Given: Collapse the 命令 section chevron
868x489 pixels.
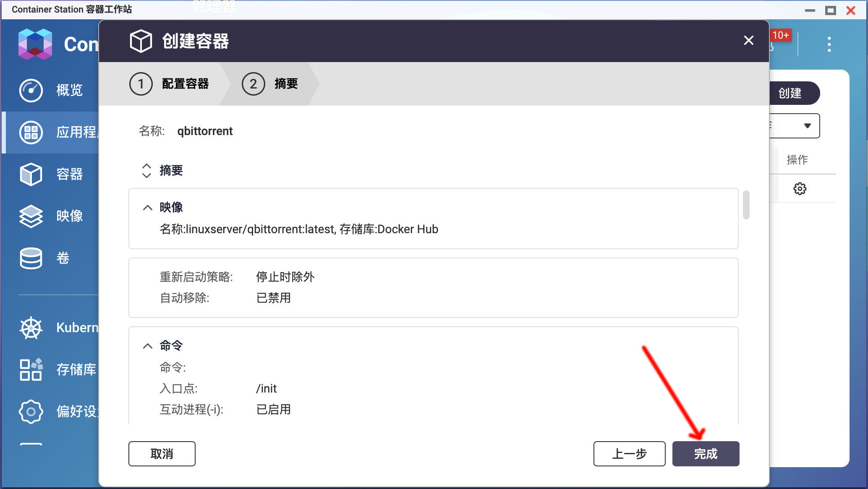Looking at the screenshot, I should click(147, 346).
